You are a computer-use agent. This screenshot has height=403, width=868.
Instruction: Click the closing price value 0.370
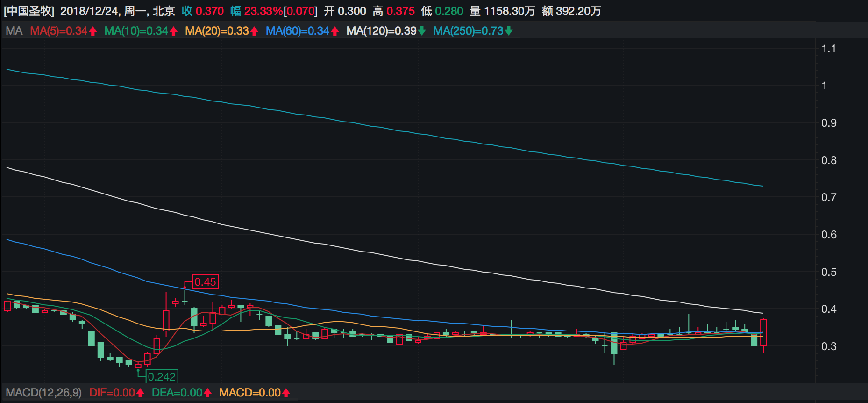tap(210, 11)
